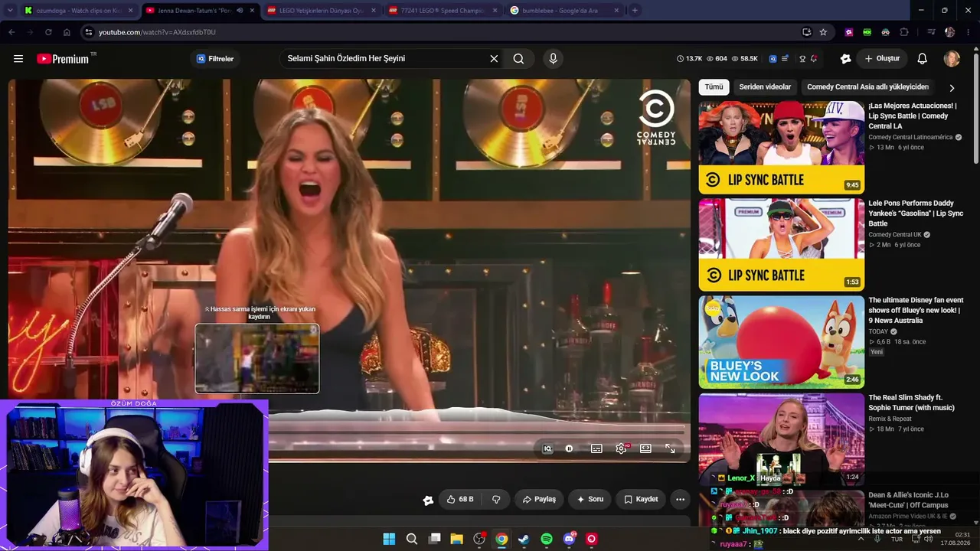Viewport: 980px width, 551px height.
Task: Click the install app icon in the address bar
Action: 806,32
